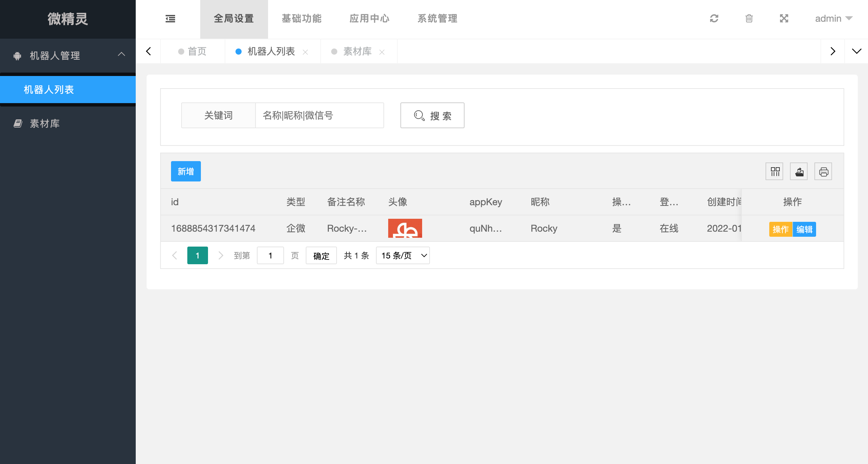The image size is (868, 464).
Task: Close the 机器人列表 tab
Action: coord(305,52)
